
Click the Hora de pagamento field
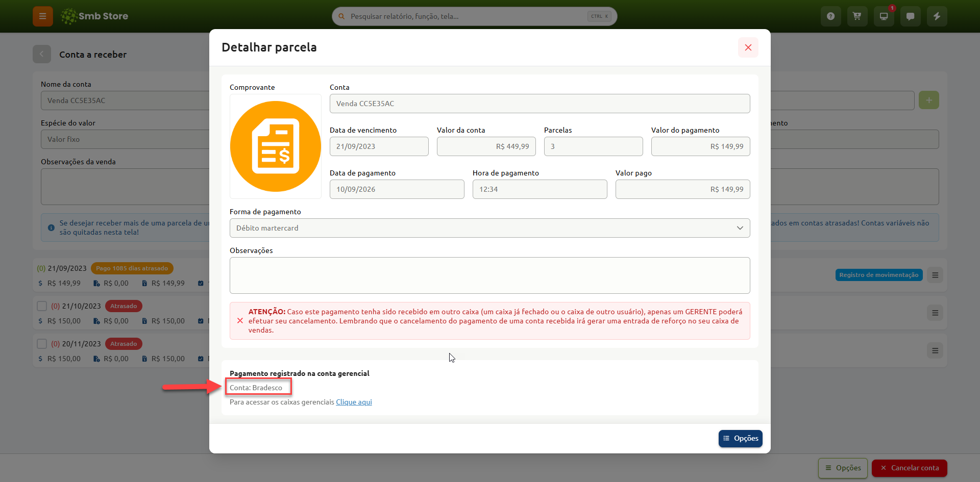coord(540,189)
